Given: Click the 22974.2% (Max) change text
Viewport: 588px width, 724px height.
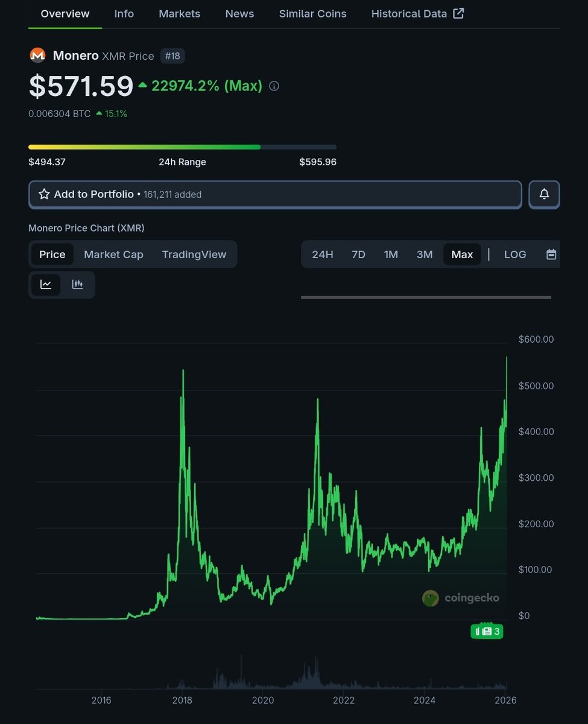Looking at the screenshot, I should (x=206, y=86).
